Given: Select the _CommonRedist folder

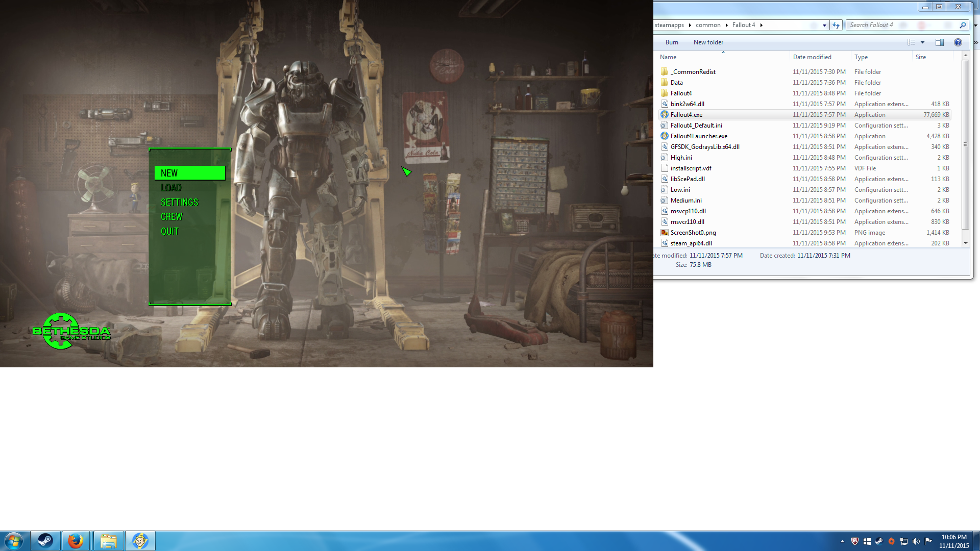Looking at the screenshot, I should (805, 72).
